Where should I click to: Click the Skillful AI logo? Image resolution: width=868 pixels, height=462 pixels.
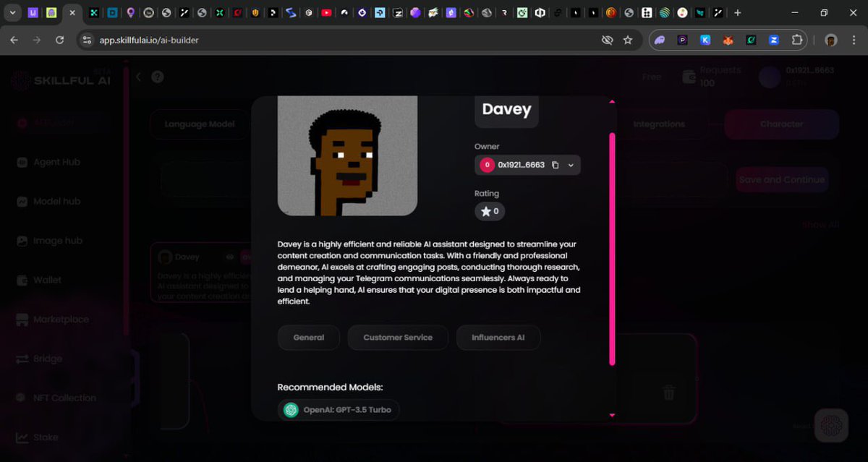coord(61,80)
